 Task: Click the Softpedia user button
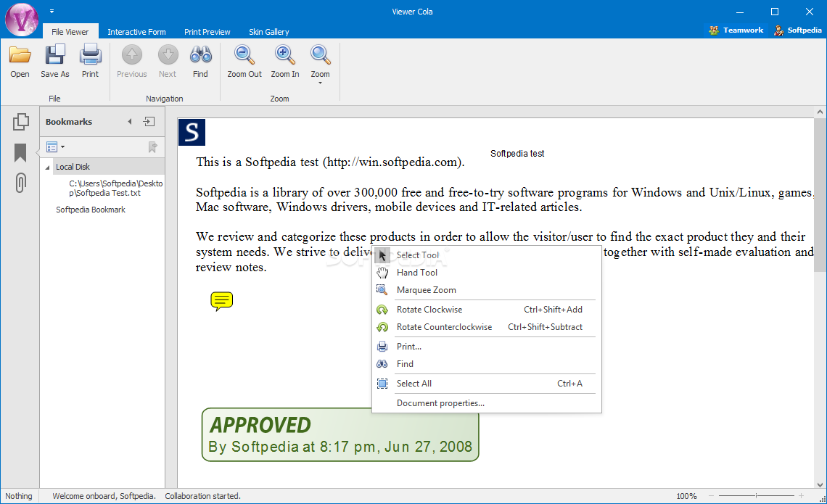pos(797,30)
